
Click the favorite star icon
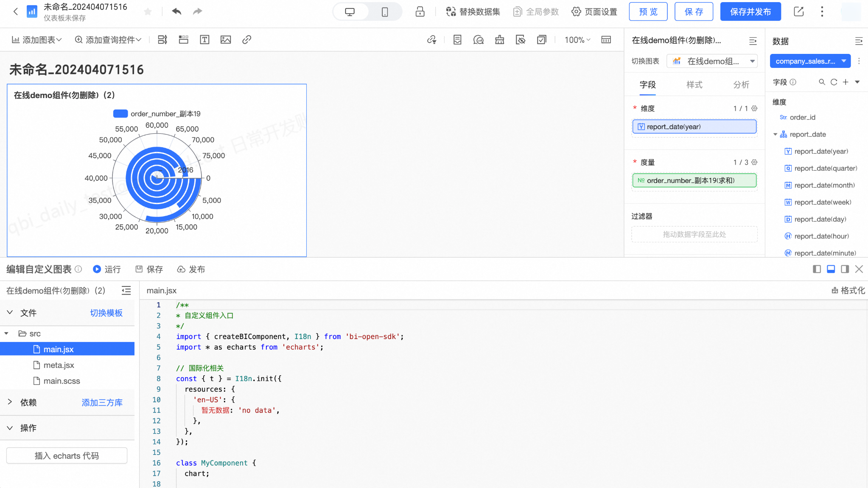pos(148,11)
